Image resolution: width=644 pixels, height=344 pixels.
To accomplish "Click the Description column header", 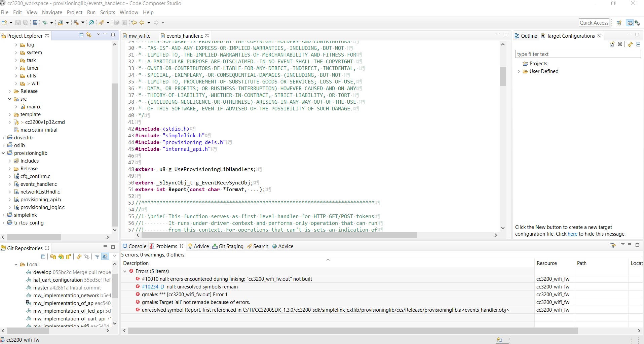I will 328,263.
